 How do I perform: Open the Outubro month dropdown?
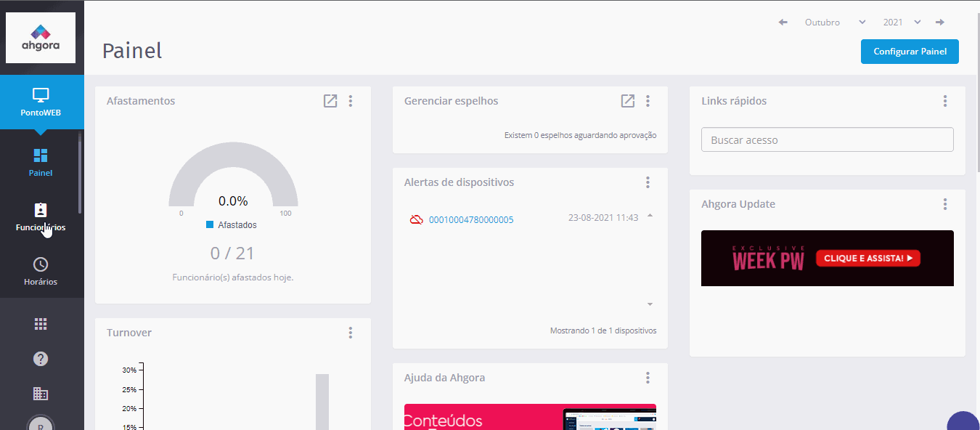coord(835,23)
